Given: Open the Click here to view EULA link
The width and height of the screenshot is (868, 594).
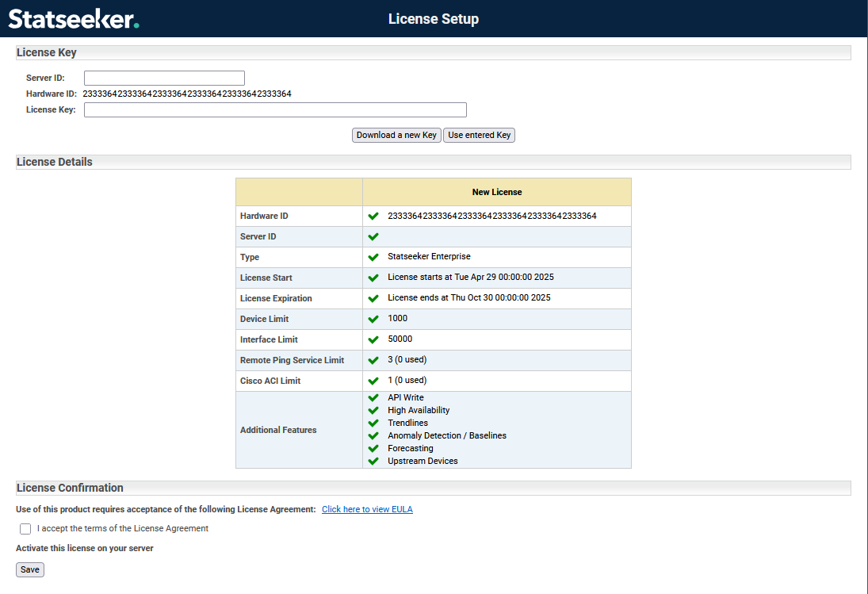Looking at the screenshot, I should click(367, 509).
